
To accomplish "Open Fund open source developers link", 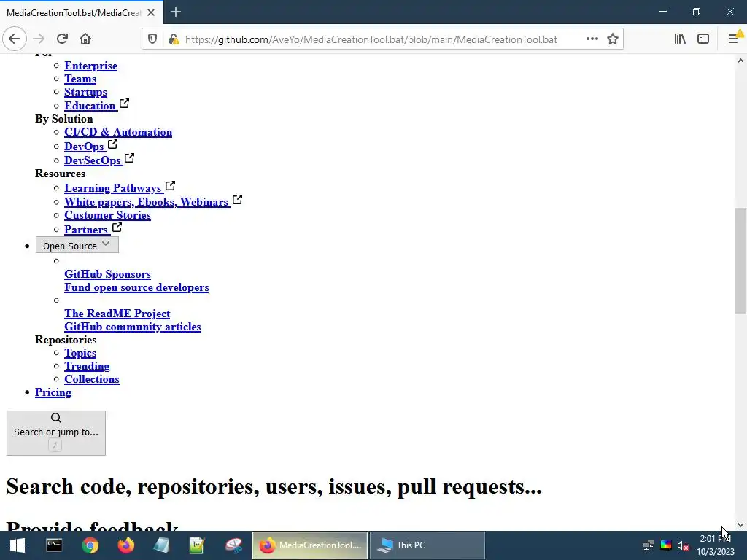I will (x=136, y=287).
